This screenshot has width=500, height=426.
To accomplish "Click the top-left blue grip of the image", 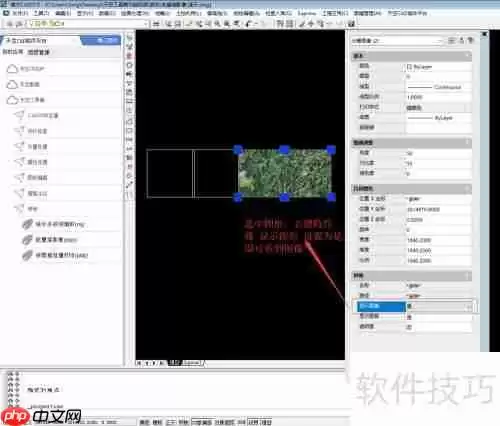I will point(238,150).
